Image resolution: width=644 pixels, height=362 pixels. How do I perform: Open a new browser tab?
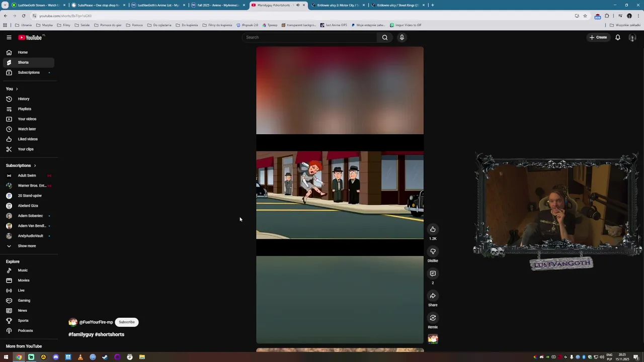(x=433, y=5)
